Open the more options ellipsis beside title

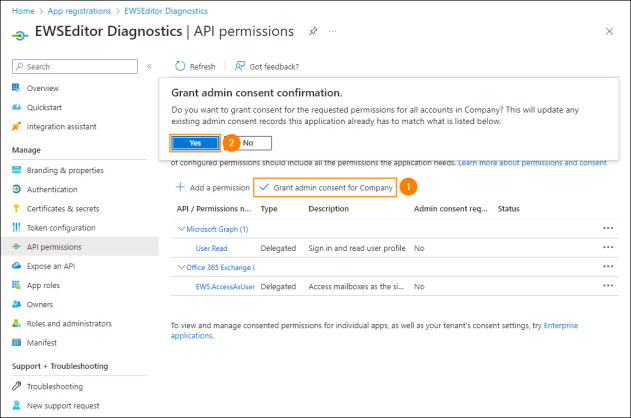[332, 31]
